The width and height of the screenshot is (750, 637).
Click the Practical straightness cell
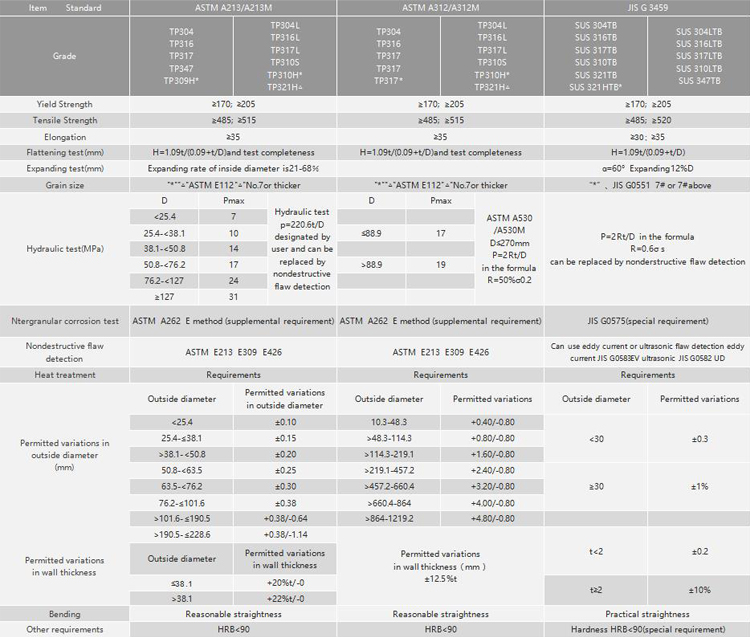[x=647, y=614]
